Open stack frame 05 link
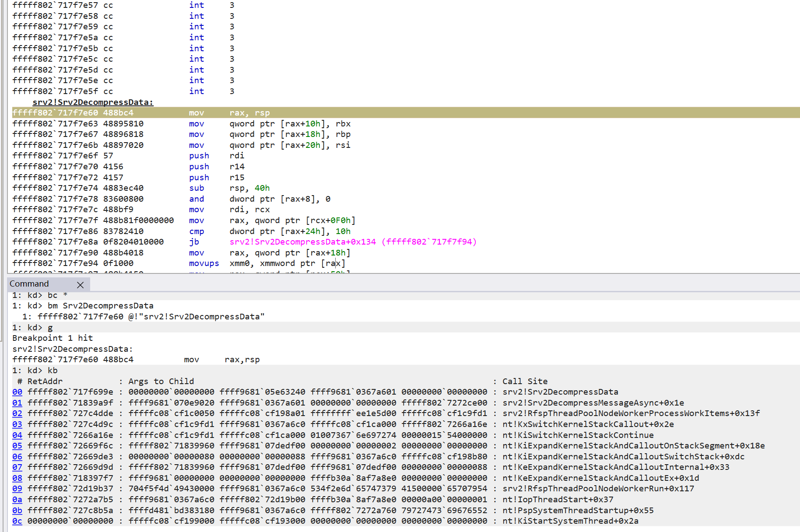800x532 pixels. coord(17,446)
